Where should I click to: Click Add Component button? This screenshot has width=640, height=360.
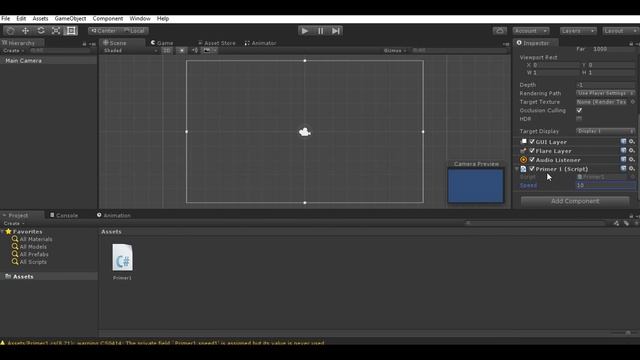click(x=575, y=201)
